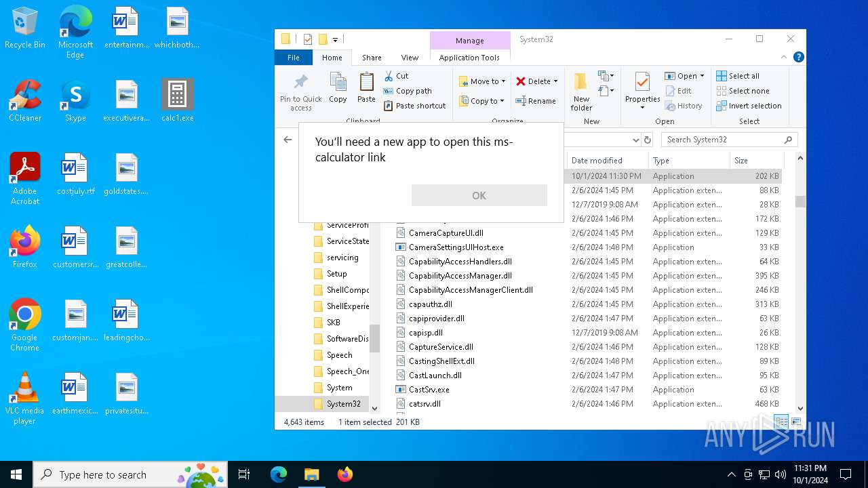The width and height of the screenshot is (868, 488).
Task: Switch to Large icons view layout
Action: [x=796, y=422]
